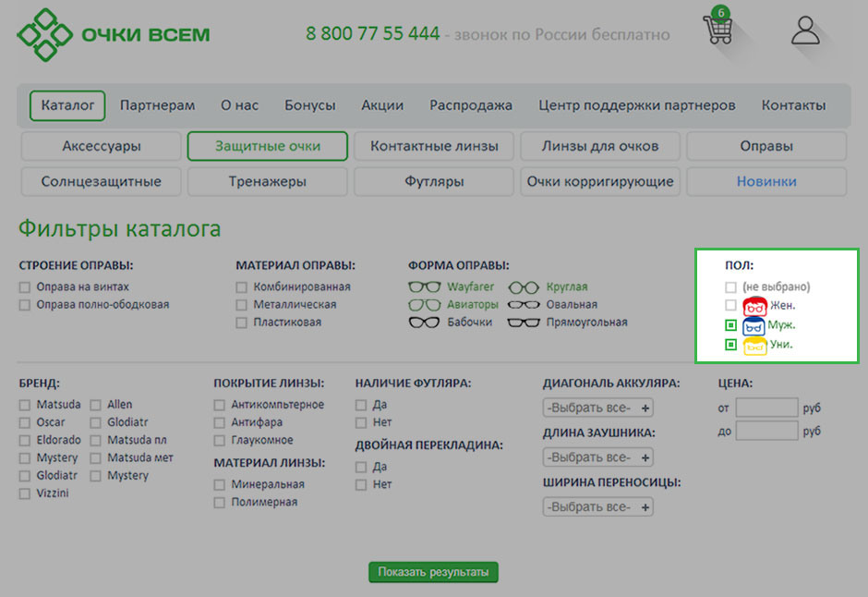This screenshot has width=868, height=597.
Task: Select the Прямоугольная frame shape icon
Action: [x=524, y=323]
